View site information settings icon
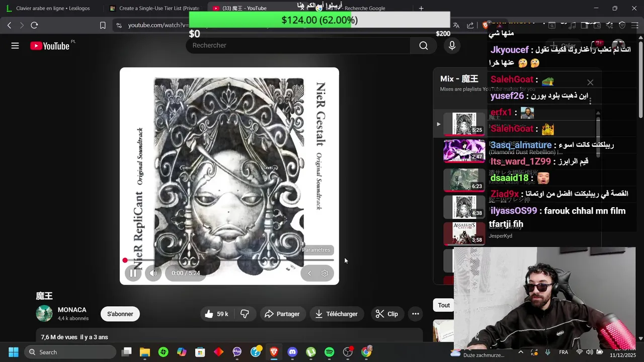The height and width of the screenshot is (362, 644). [119, 25]
